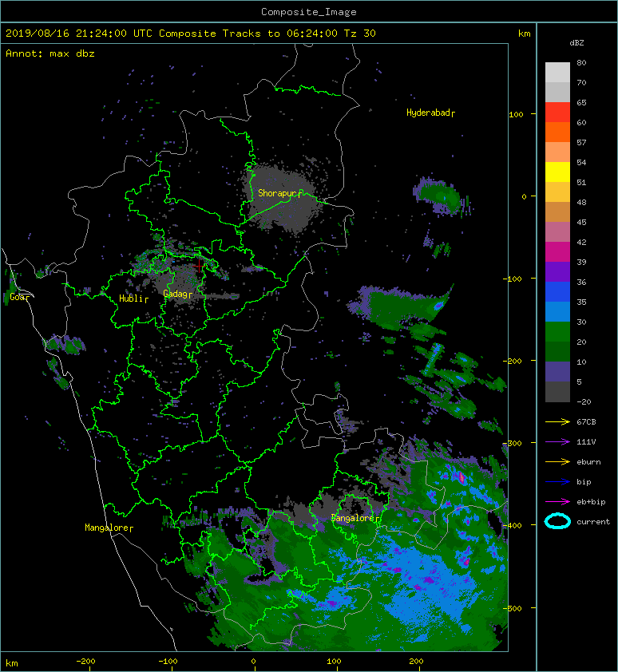Click the Bangalore city label
618x672 pixels.
pyautogui.click(x=355, y=518)
